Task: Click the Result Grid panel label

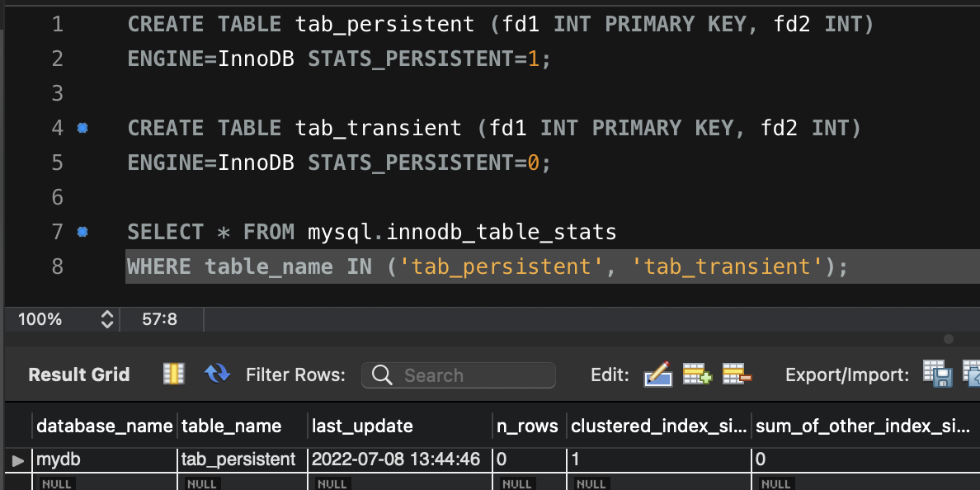Action: [78, 374]
